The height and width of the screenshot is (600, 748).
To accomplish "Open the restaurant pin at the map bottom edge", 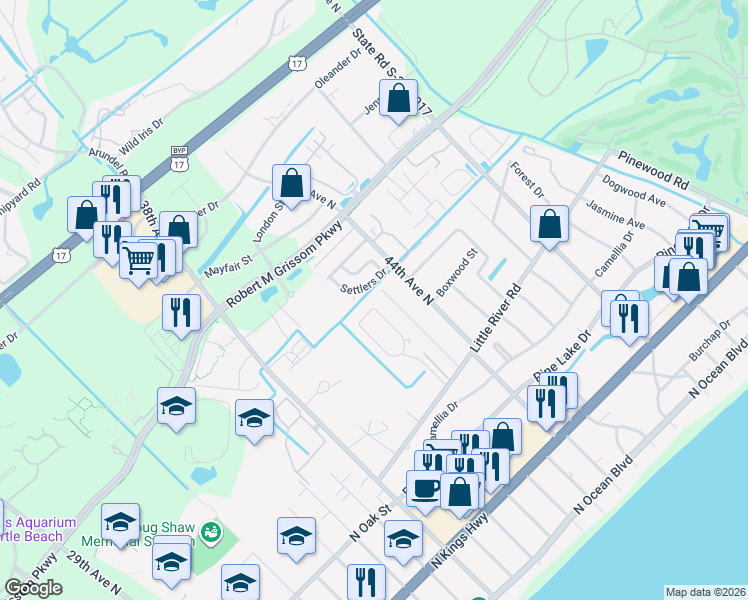I will click(x=366, y=582).
